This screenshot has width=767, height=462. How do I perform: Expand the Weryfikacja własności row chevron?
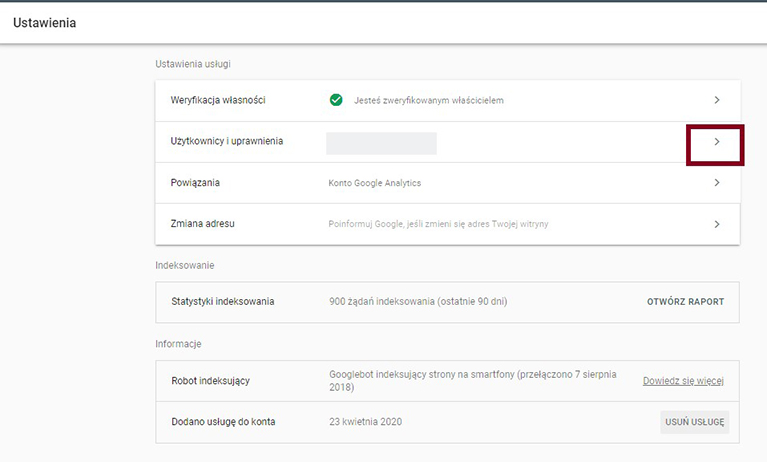(x=717, y=100)
